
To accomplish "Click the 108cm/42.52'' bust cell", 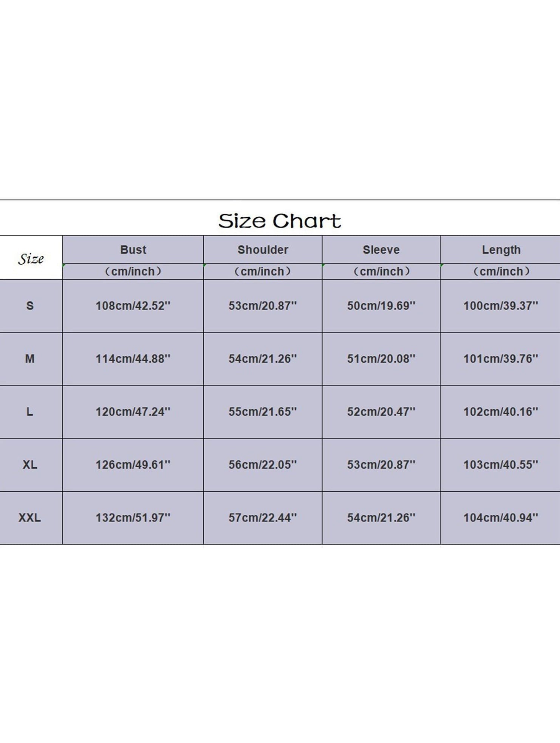I will tap(133, 306).
